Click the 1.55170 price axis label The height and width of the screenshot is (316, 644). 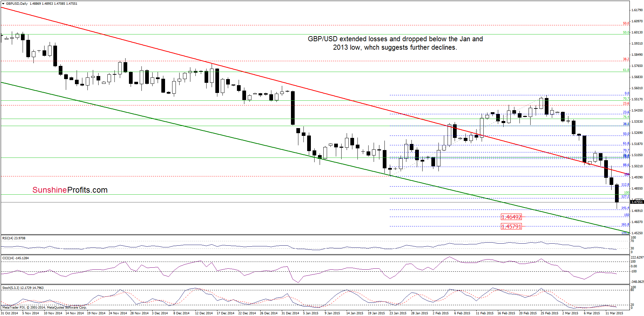point(637,99)
